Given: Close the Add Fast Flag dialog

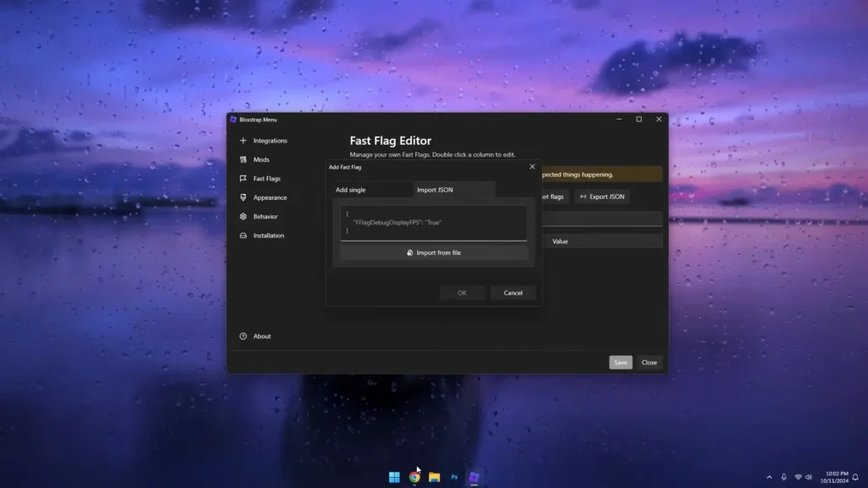Looking at the screenshot, I should click(532, 167).
